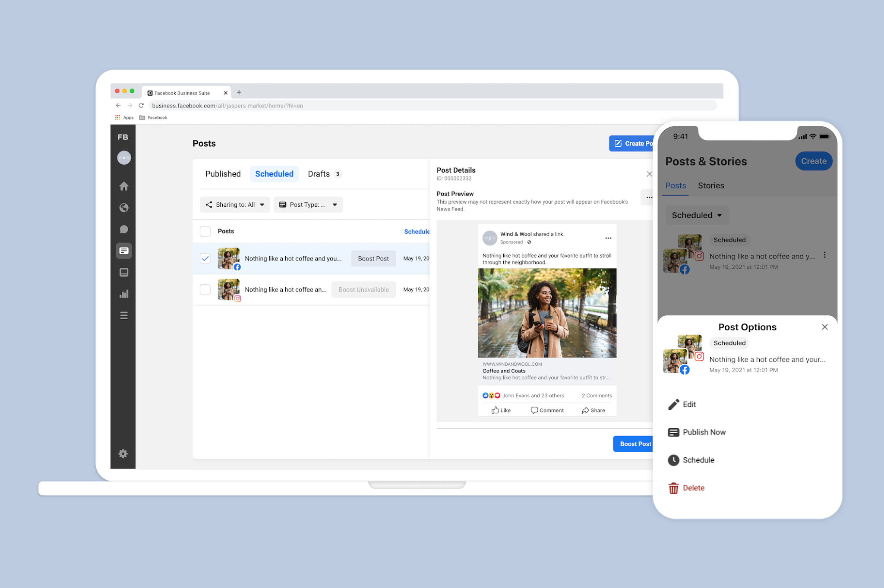Select the Posts icon in the sidebar
Screen dimensions: 884x588
[x=123, y=251]
